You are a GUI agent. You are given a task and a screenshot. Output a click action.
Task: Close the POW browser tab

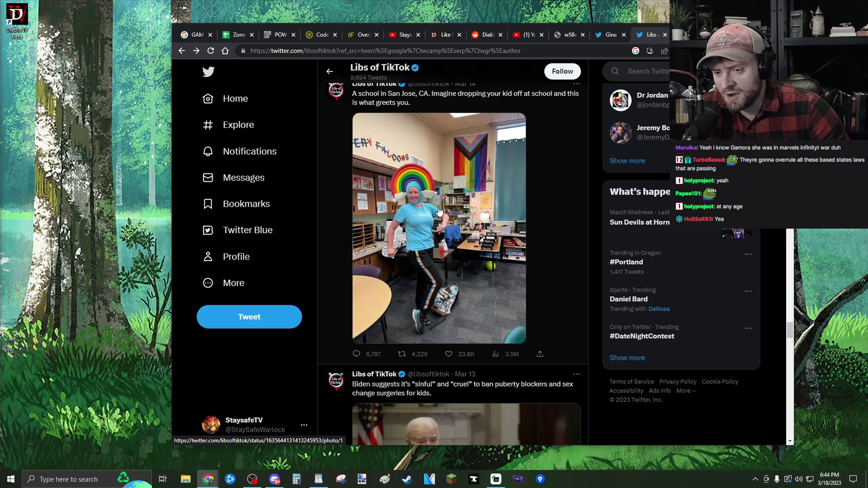click(x=293, y=35)
